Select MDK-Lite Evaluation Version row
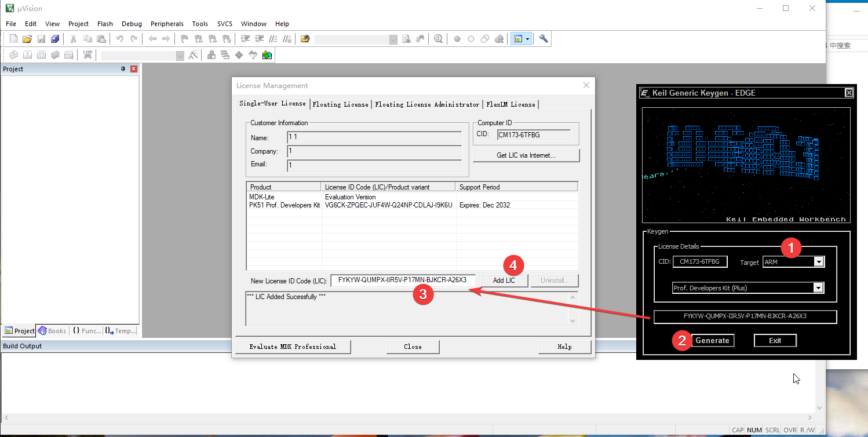This screenshot has height=437, width=868. click(412, 197)
